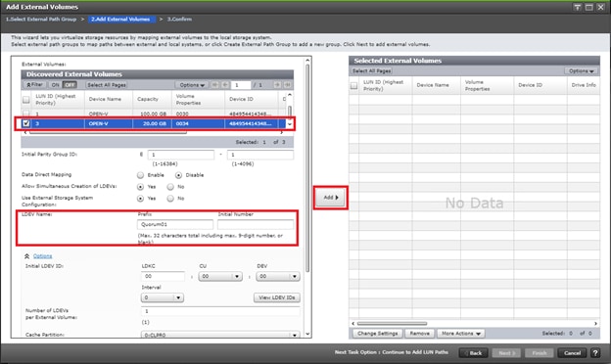The height and width of the screenshot is (364, 611).
Task: Turn filter ON in Discovered External Volumes
Action: (x=56, y=85)
